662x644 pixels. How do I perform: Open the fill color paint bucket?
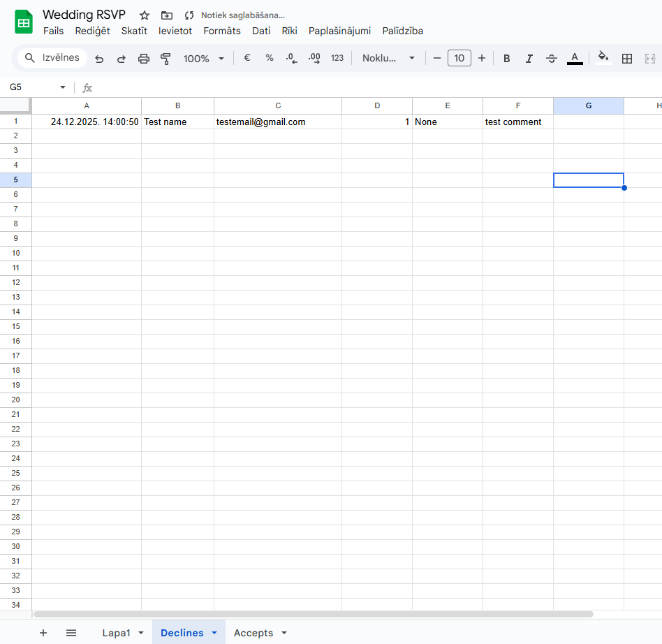pos(603,58)
